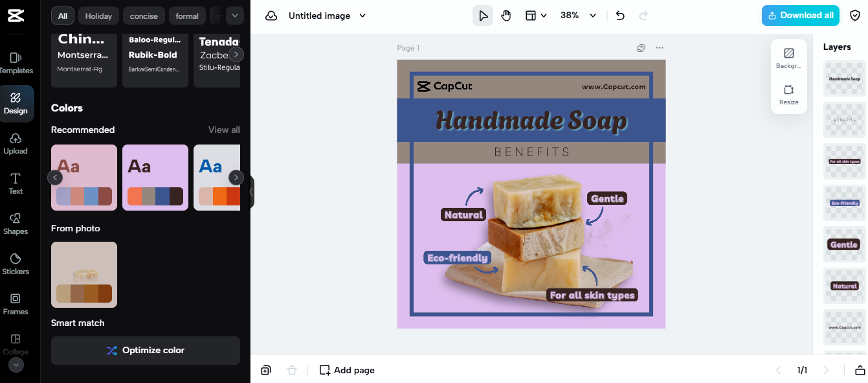This screenshot has width=868, height=383.
Task: Select the BENEFITS layer thumbnail
Action: click(x=844, y=120)
